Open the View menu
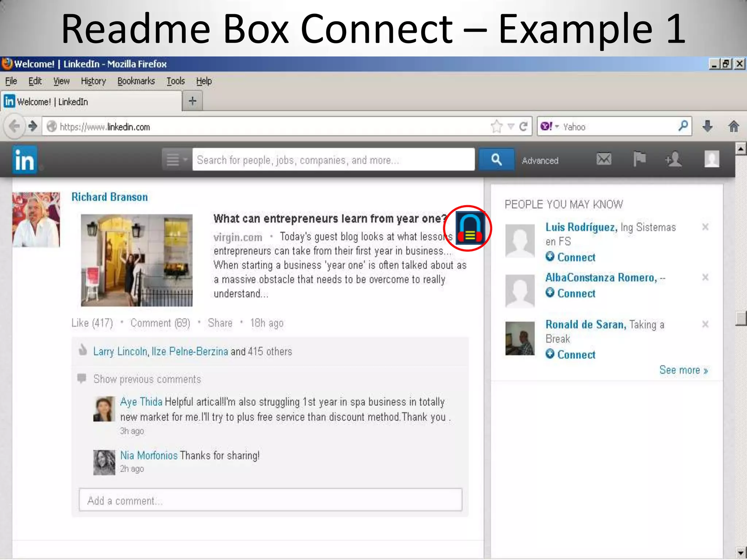Viewport: 747px width, 560px height. pyautogui.click(x=61, y=81)
